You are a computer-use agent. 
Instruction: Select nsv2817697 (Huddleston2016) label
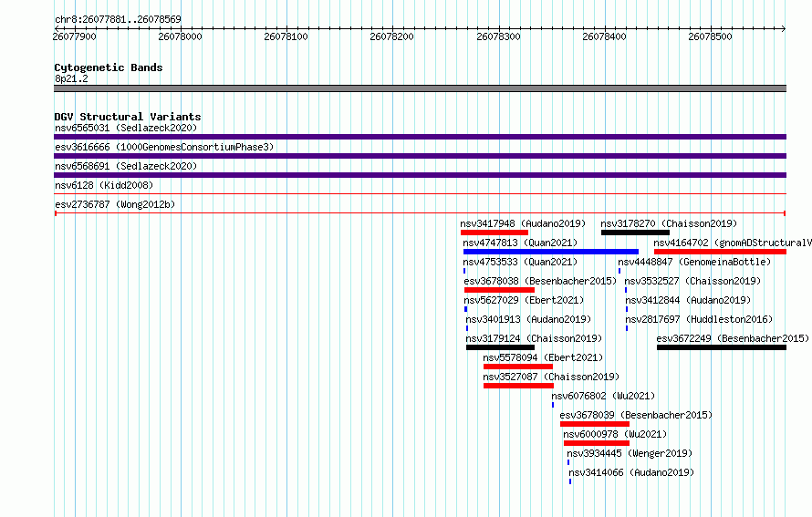tap(699, 319)
